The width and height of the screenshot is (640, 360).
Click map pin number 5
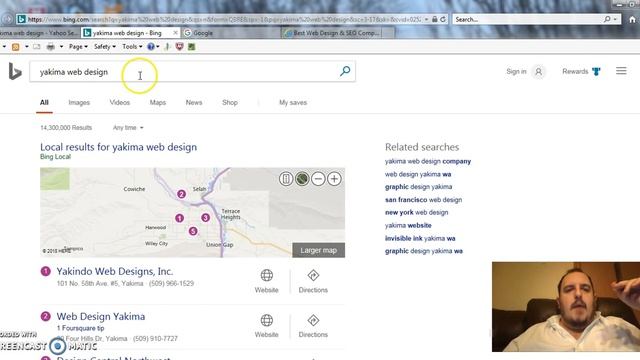[x=193, y=231]
